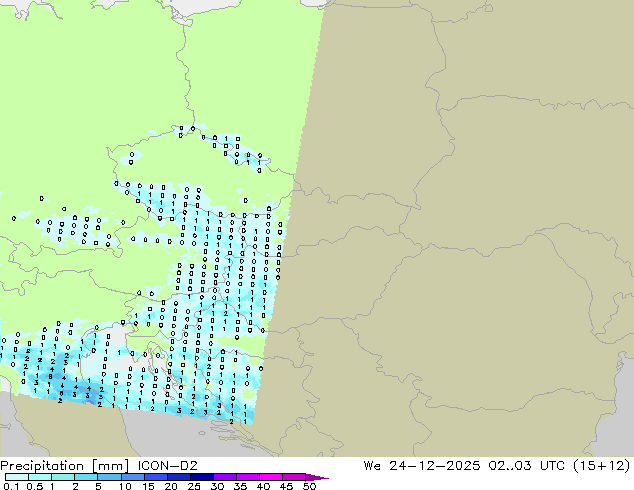This screenshot has width=634, height=490.
Task: Click the 45–50 mm legend color swatch
Action: tap(294, 477)
